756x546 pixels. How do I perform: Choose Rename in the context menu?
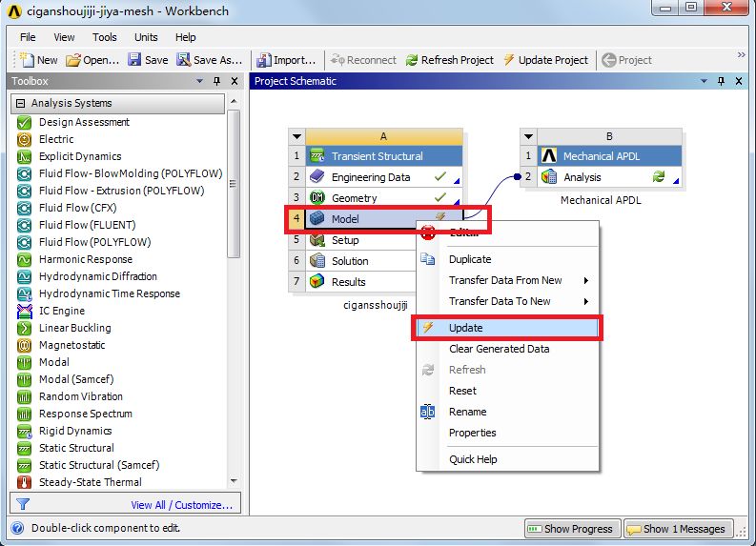click(507, 412)
